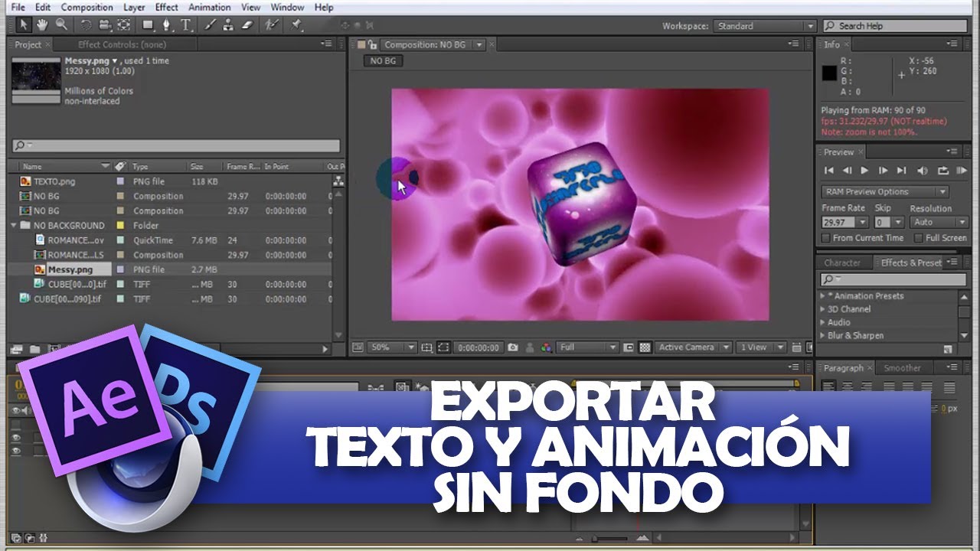The image size is (980, 551).
Task: Click show channel color management icon
Action: pos(546,347)
